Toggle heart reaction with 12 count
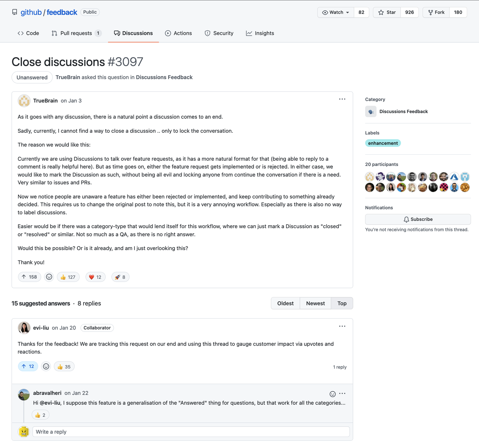 pyautogui.click(x=95, y=277)
